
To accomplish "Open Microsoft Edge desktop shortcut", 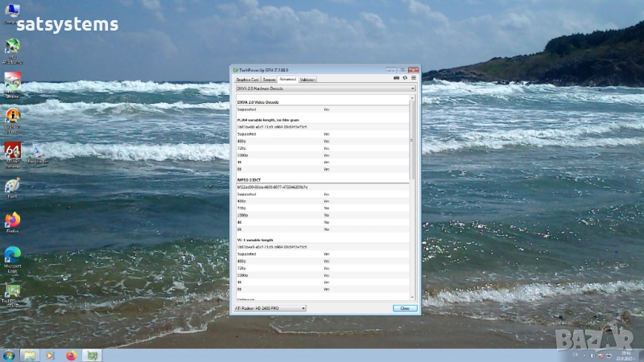I will point(12,256).
